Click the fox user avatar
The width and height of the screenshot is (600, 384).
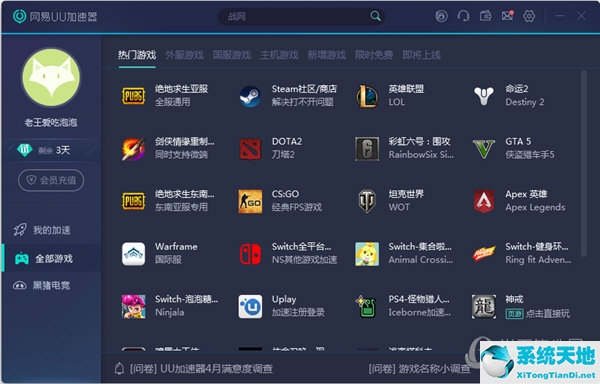51,77
